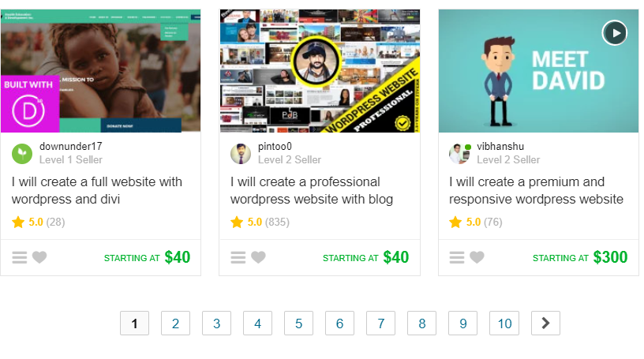The image size is (644, 359).
Task: Open the full website with wordpress and divi gig
Action: (97, 190)
